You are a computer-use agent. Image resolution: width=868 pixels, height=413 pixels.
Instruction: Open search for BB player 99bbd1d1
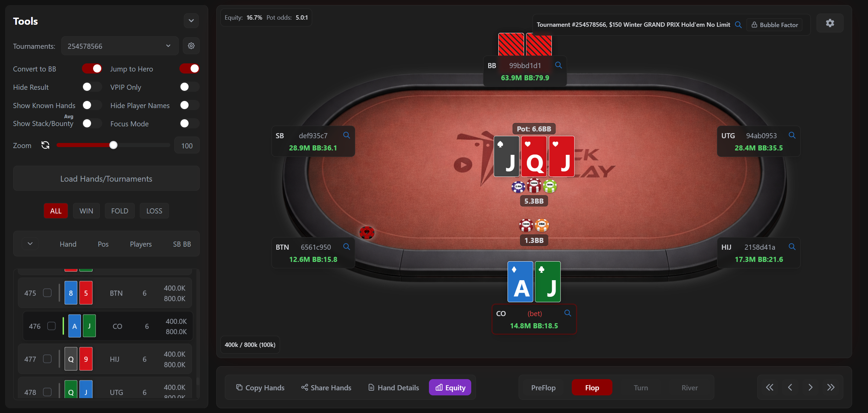[x=559, y=65]
